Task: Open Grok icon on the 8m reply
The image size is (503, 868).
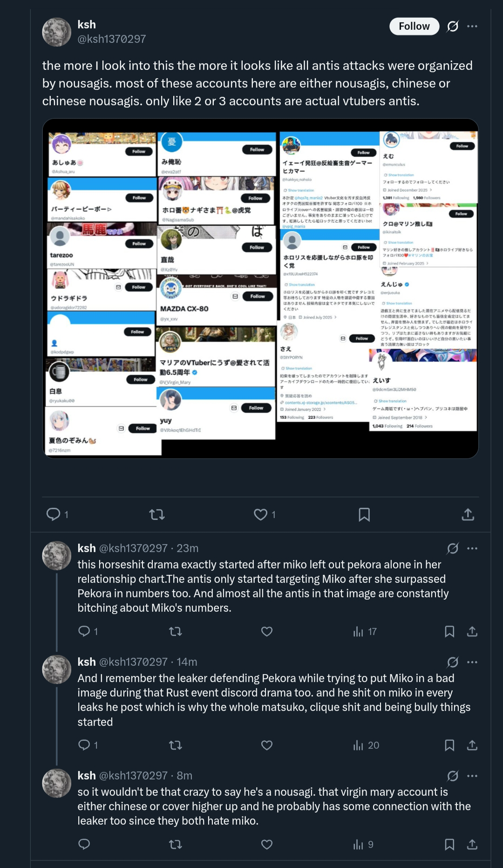Action: 453,776
